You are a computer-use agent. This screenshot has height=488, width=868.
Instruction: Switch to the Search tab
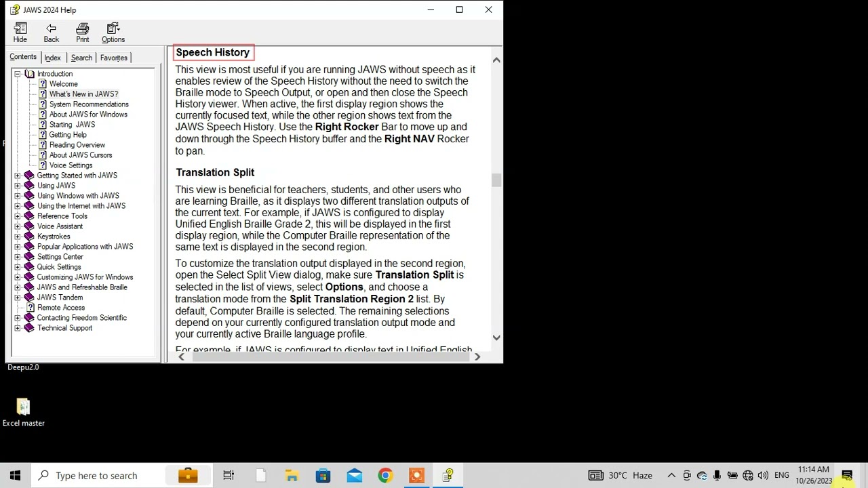tap(81, 58)
